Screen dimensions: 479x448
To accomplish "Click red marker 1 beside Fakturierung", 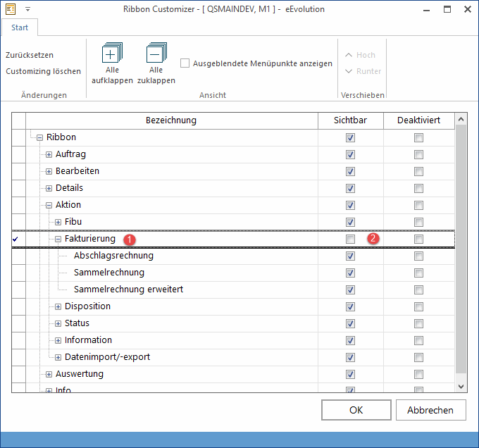I will (x=129, y=239).
